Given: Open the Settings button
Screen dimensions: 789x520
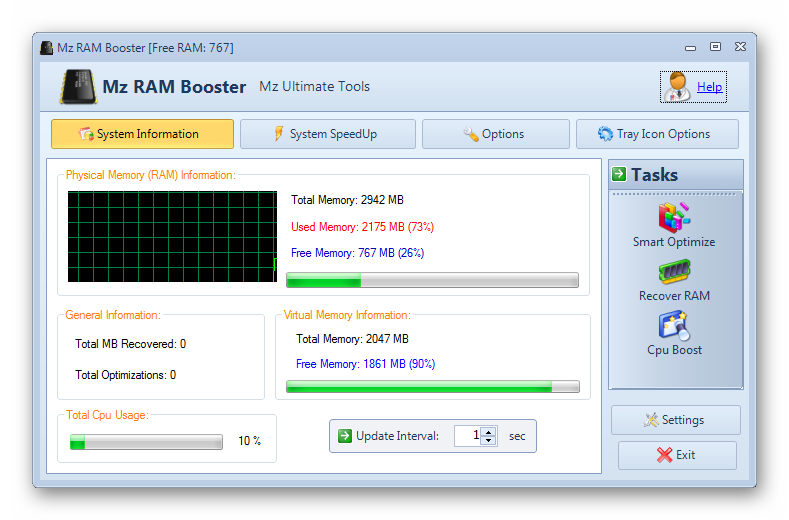Looking at the screenshot, I should tap(676, 420).
